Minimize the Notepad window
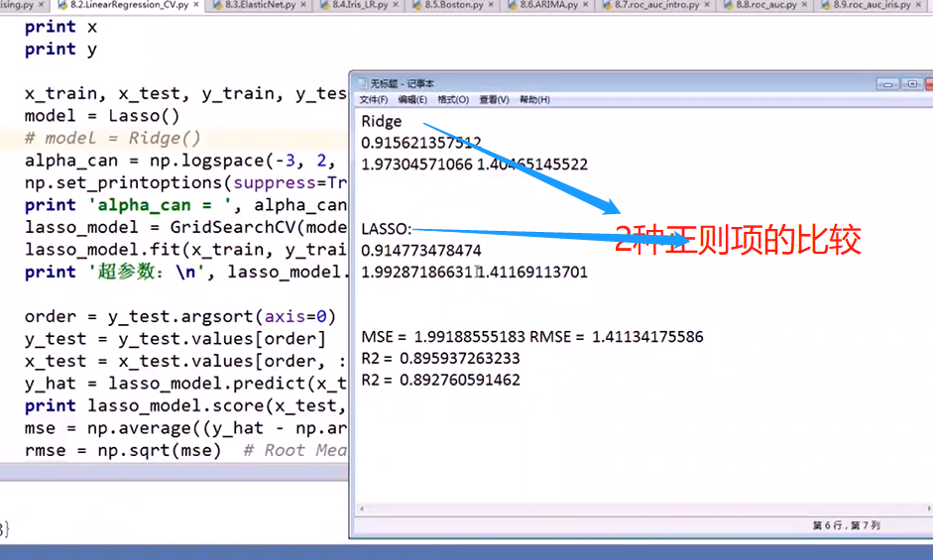 [x=887, y=84]
